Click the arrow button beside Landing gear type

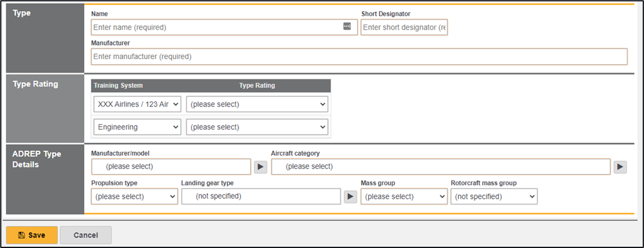pyautogui.click(x=350, y=196)
